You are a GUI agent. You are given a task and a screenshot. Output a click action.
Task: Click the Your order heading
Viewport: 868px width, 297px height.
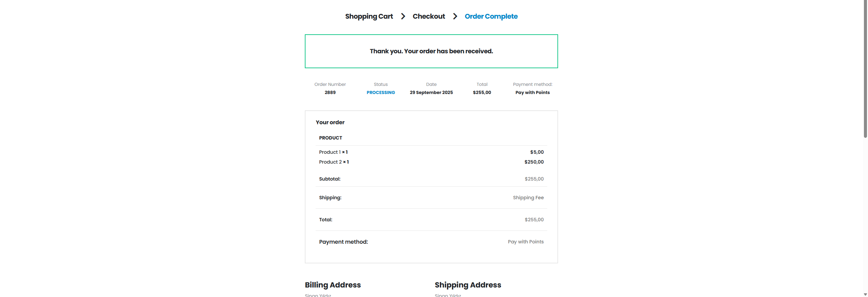(330, 122)
